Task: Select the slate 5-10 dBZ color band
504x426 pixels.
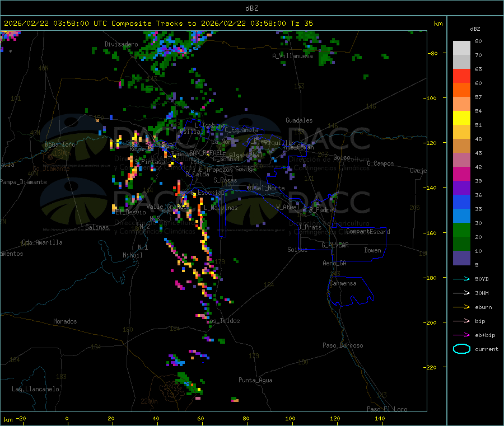Action: coord(461,258)
